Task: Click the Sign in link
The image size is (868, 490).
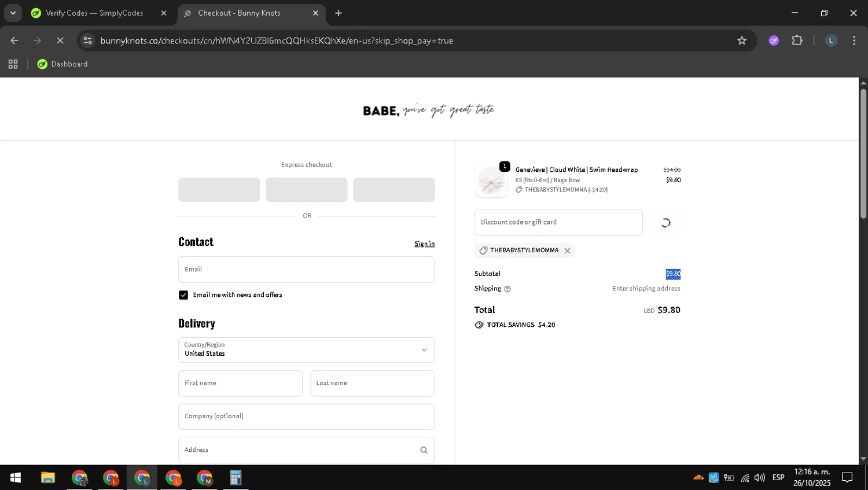Action: tap(424, 244)
